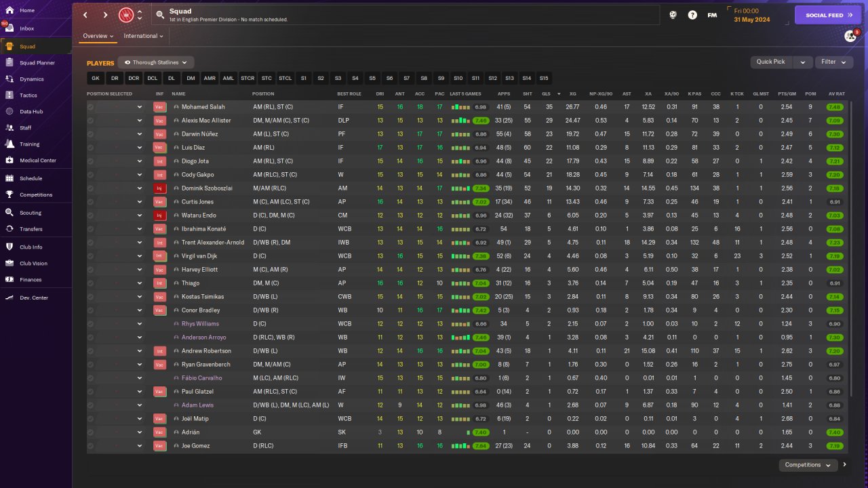Open the Club Info shield icon

point(9,247)
